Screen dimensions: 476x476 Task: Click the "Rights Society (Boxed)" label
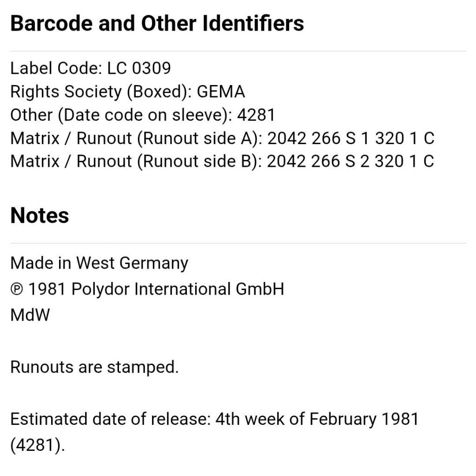[99, 92]
